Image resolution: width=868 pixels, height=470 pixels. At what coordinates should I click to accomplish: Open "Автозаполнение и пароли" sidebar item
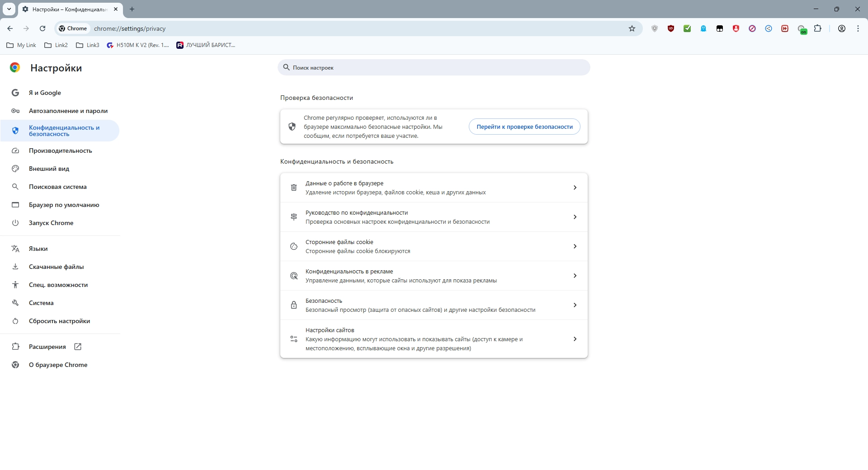pos(68,111)
